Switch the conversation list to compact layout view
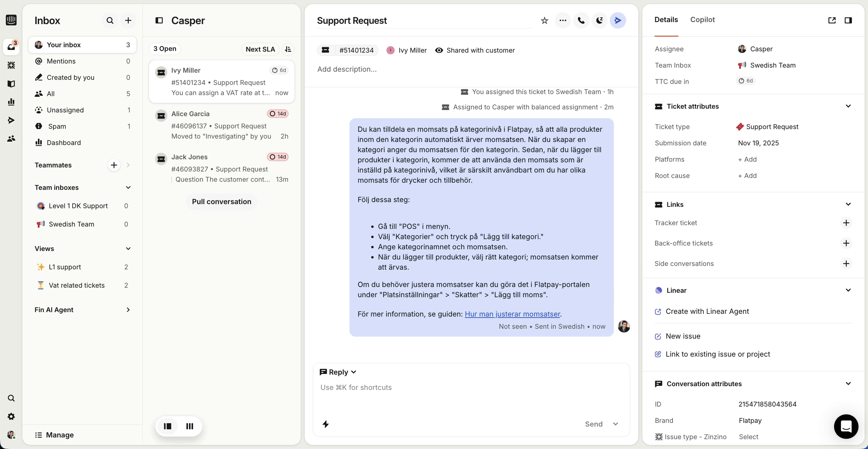This screenshot has width=868, height=449. (x=189, y=426)
